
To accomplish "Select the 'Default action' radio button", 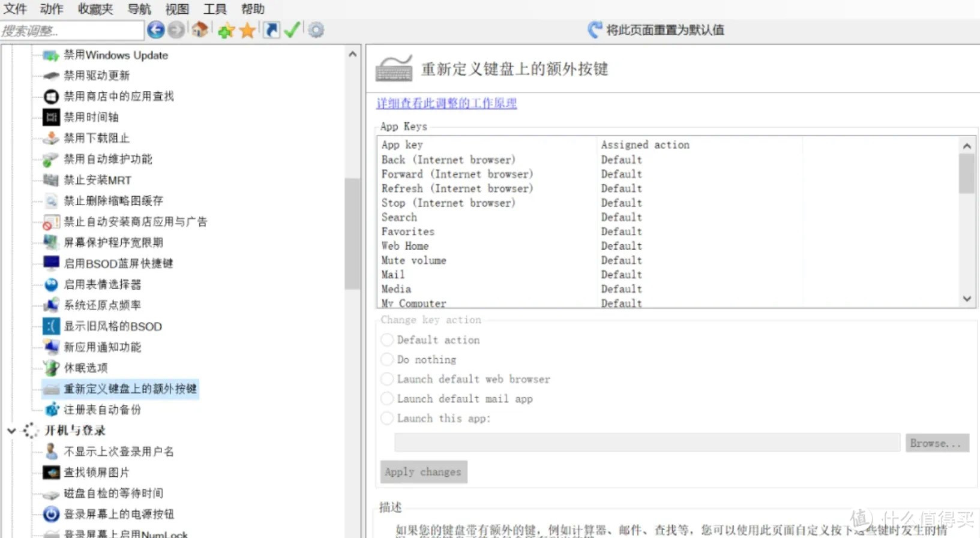I will click(388, 340).
